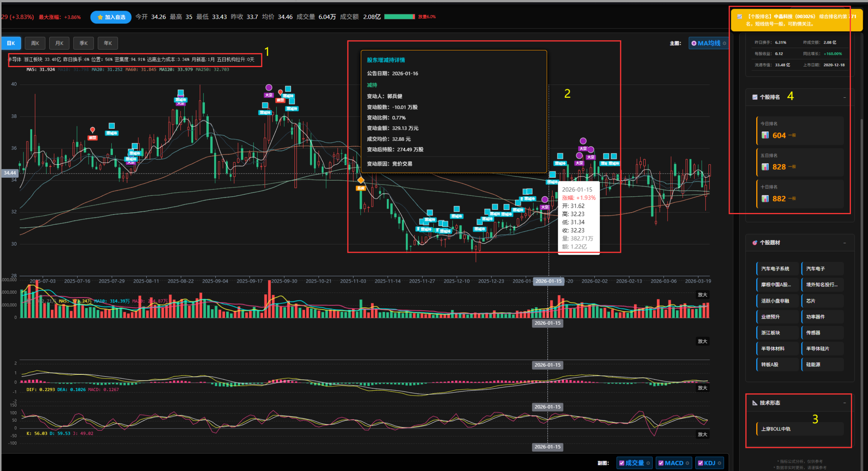The width and height of the screenshot is (868, 471).
Task: Click the MA均线 settings gear icon
Action: (x=724, y=43)
